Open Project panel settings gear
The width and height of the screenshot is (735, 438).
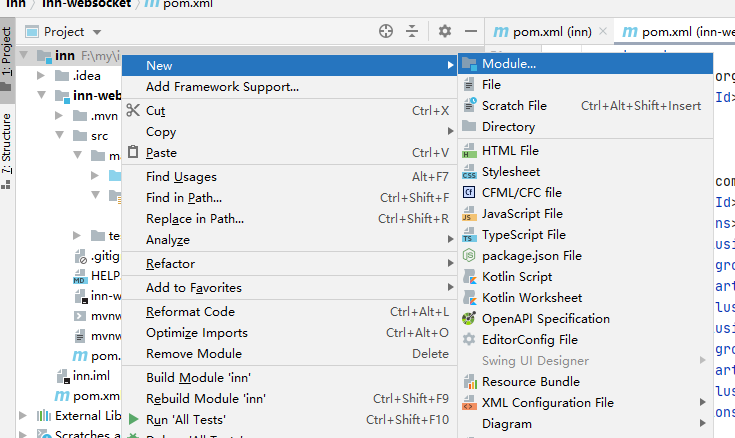(x=444, y=31)
